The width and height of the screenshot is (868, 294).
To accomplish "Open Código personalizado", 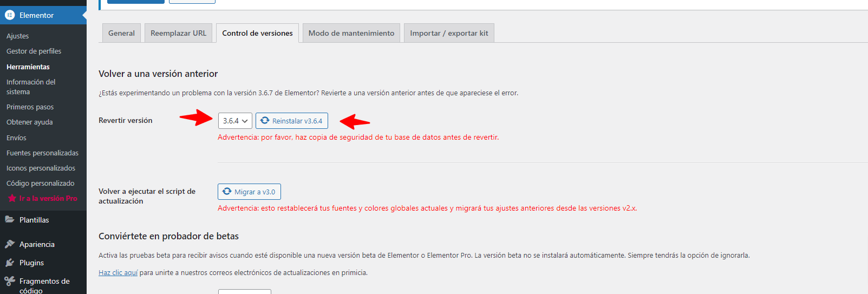I will click(41, 183).
